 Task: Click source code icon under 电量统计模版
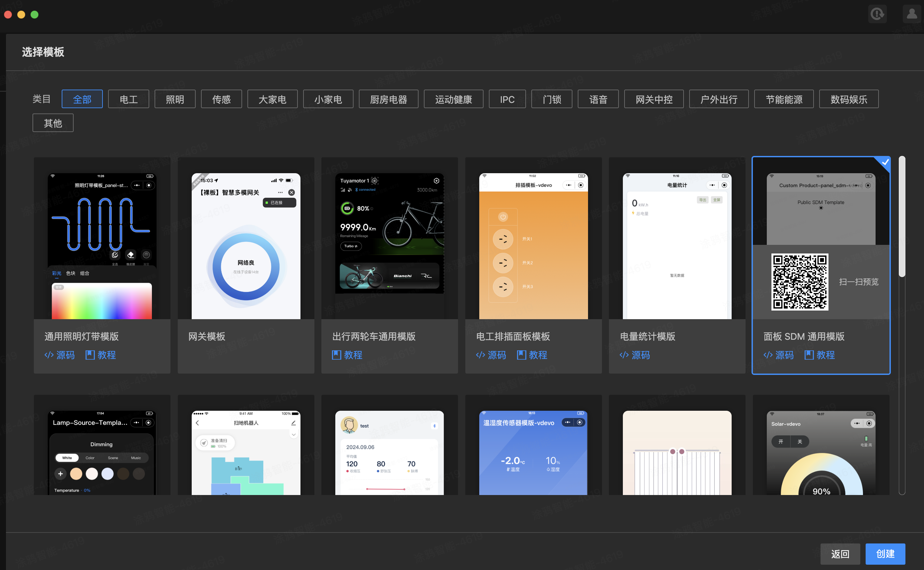[624, 355]
